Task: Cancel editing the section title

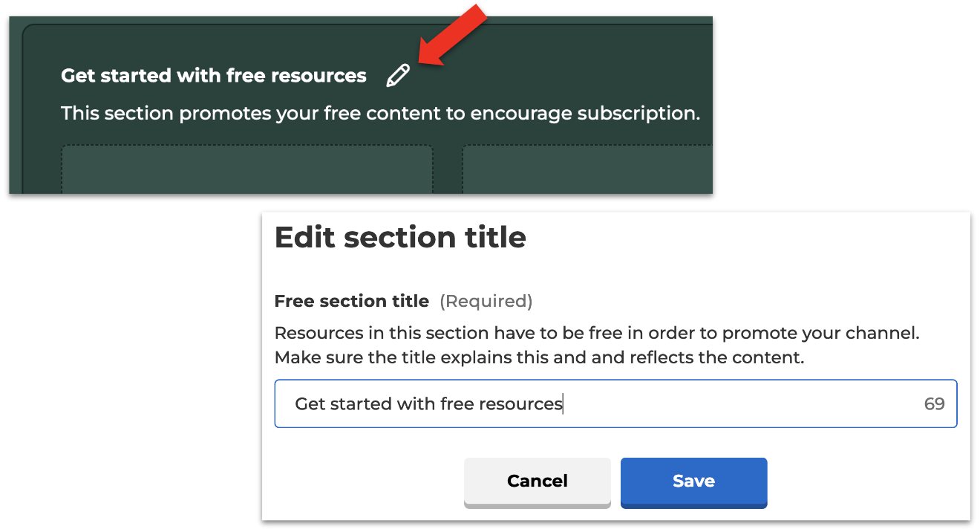Action: click(537, 481)
